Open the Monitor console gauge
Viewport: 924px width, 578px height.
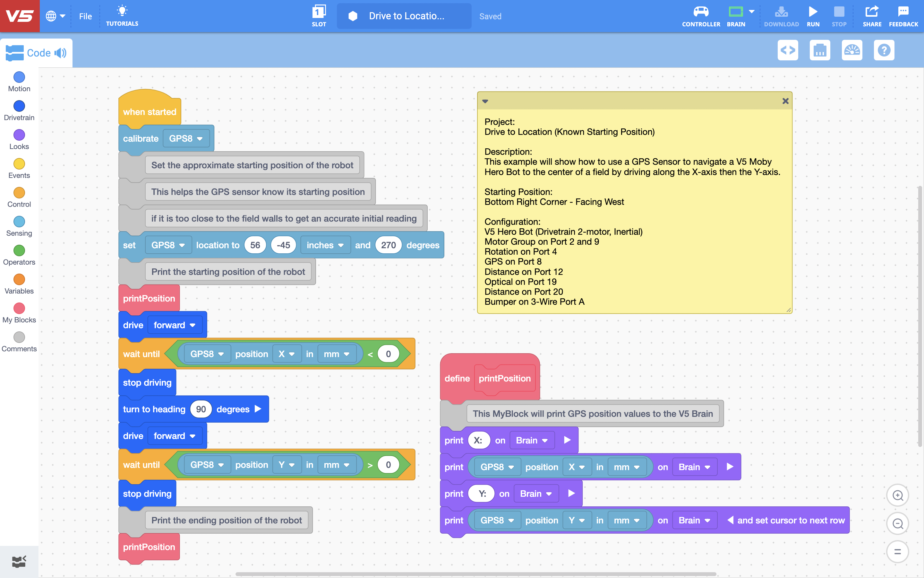point(852,50)
